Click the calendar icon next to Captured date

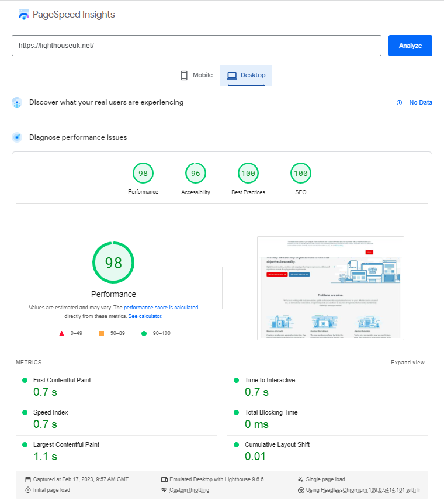click(28, 479)
